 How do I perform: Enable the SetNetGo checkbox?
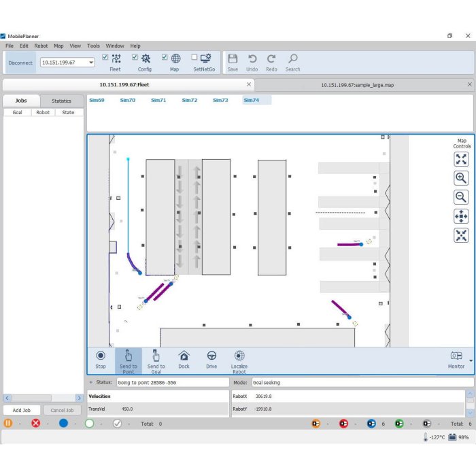tap(194, 57)
